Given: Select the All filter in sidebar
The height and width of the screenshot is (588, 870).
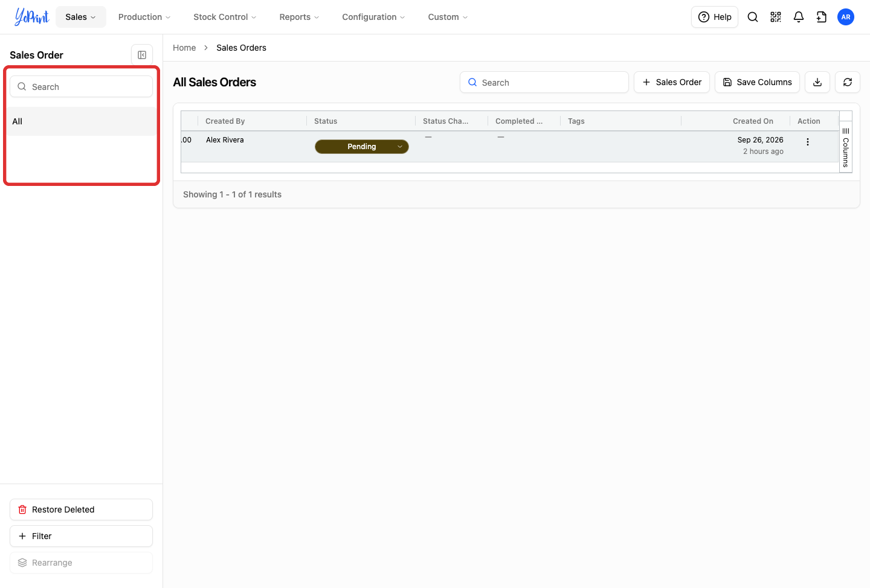Looking at the screenshot, I should coord(81,121).
